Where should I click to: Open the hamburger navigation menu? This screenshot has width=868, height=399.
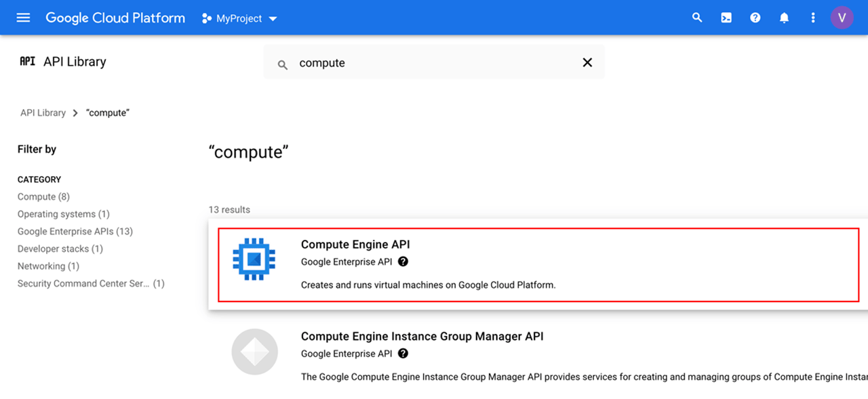tap(23, 18)
